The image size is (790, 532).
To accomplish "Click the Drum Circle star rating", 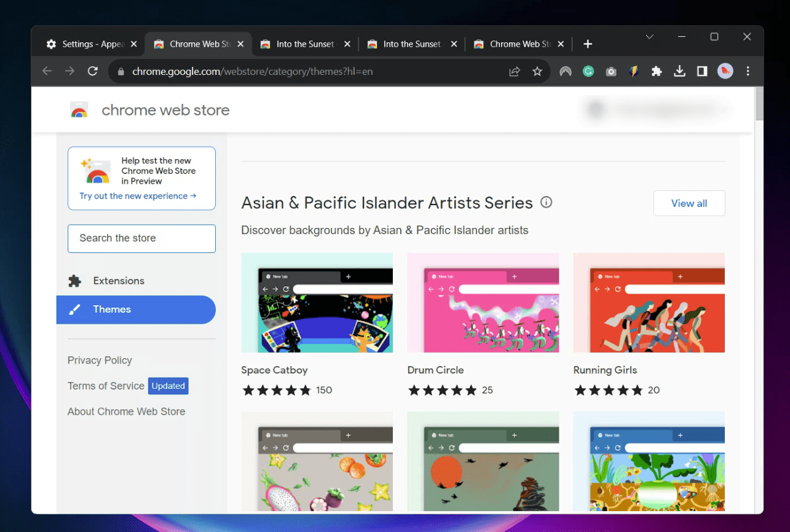I will tap(443, 390).
